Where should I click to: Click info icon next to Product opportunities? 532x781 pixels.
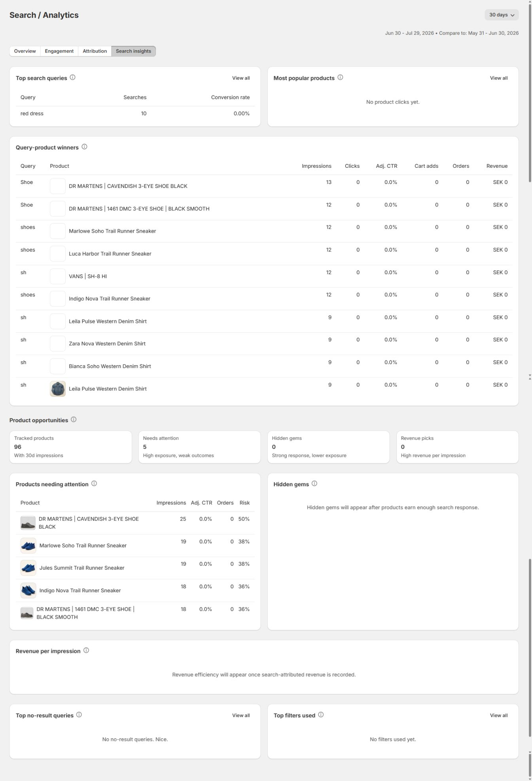(74, 419)
